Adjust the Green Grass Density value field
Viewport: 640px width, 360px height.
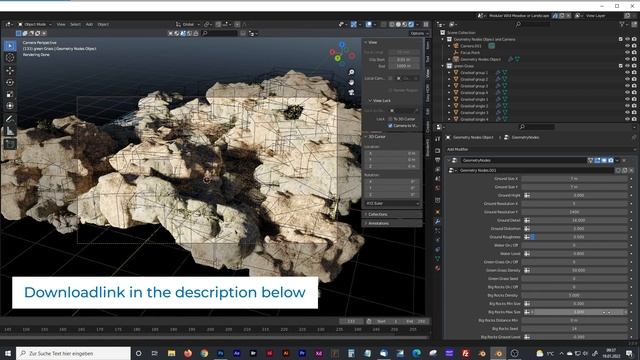[x=578, y=270]
